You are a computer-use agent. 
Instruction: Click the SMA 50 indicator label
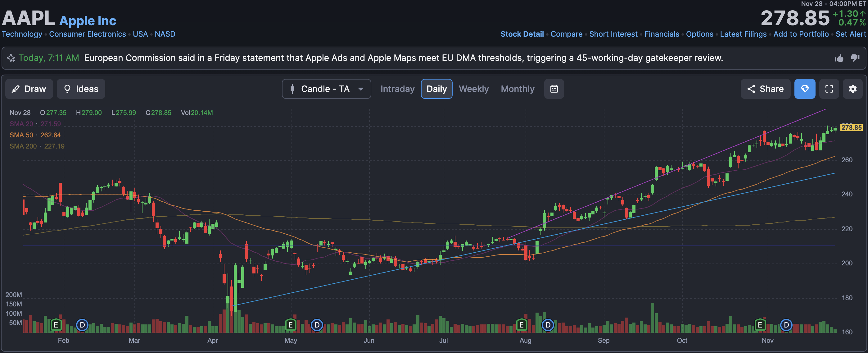[21, 135]
